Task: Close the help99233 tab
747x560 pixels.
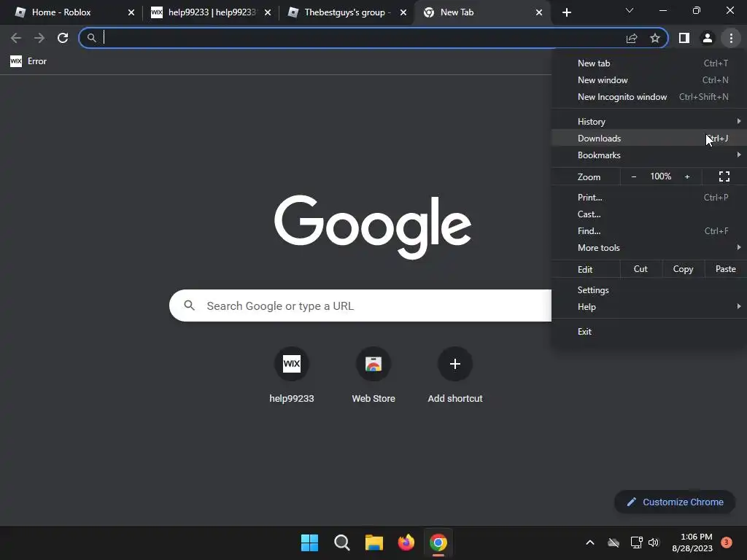Action: pos(268,12)
